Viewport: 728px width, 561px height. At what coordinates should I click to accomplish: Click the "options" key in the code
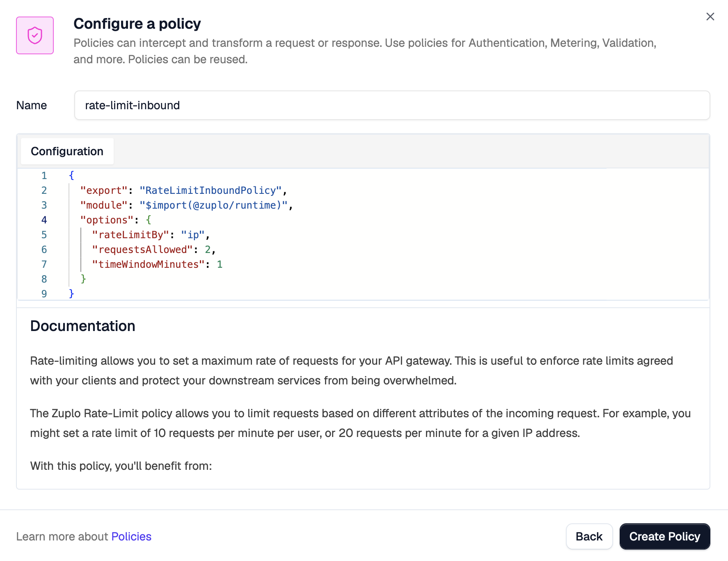tap(105, 220)
